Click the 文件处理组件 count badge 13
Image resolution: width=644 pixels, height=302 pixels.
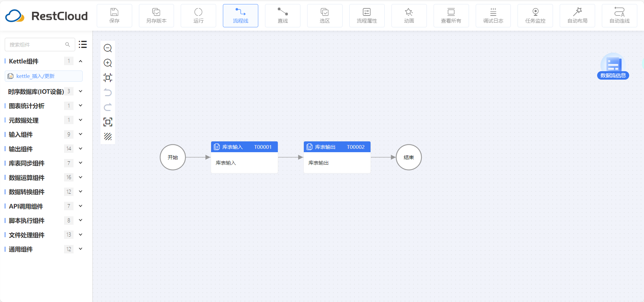tap(69, 235)
